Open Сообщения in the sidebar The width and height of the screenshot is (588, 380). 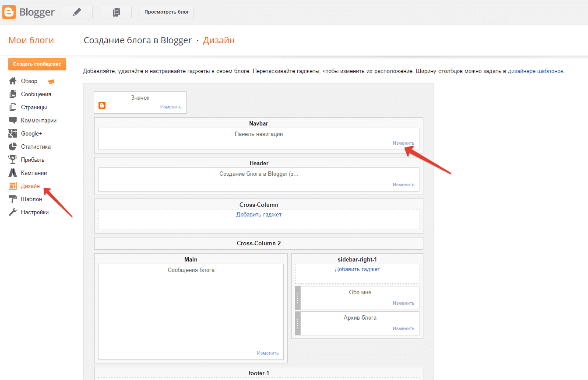point(36,94)
